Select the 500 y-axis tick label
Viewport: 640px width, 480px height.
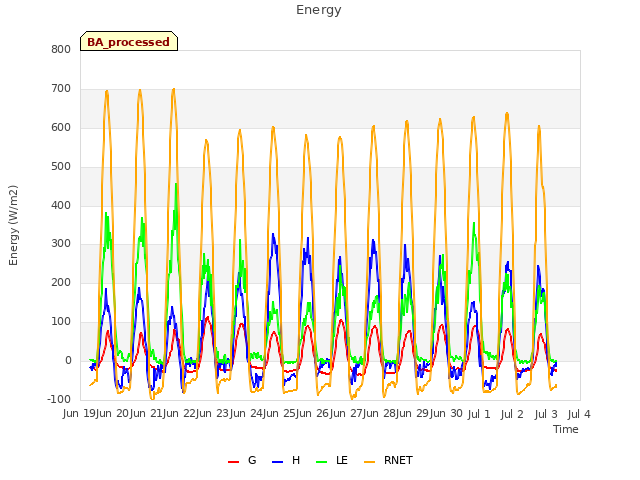coord(61,166)
